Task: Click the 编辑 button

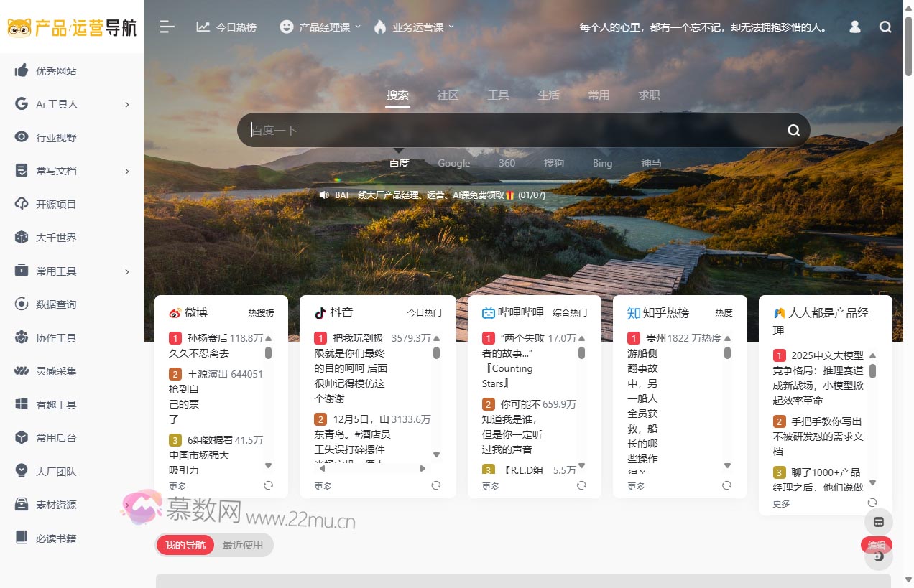Action: pyautogui.click(x=877, y=545)
